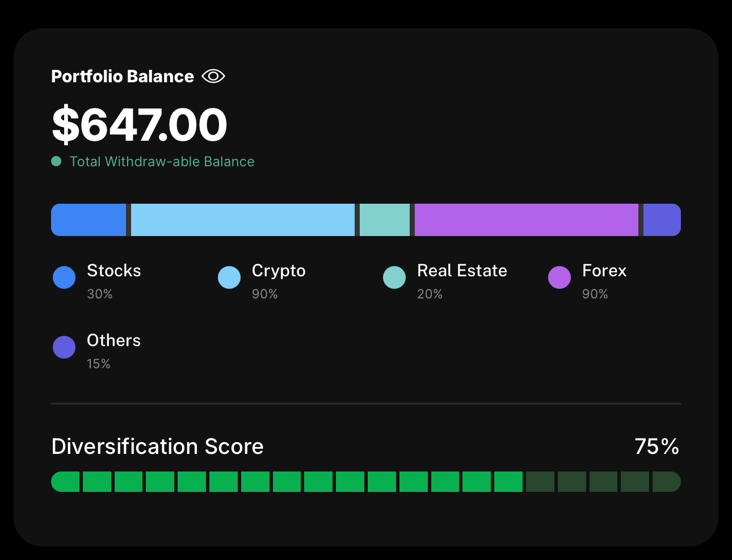Click the 20% value under Real Estate
This screenshot has height=560, width=732.
[x=430, y=294]
